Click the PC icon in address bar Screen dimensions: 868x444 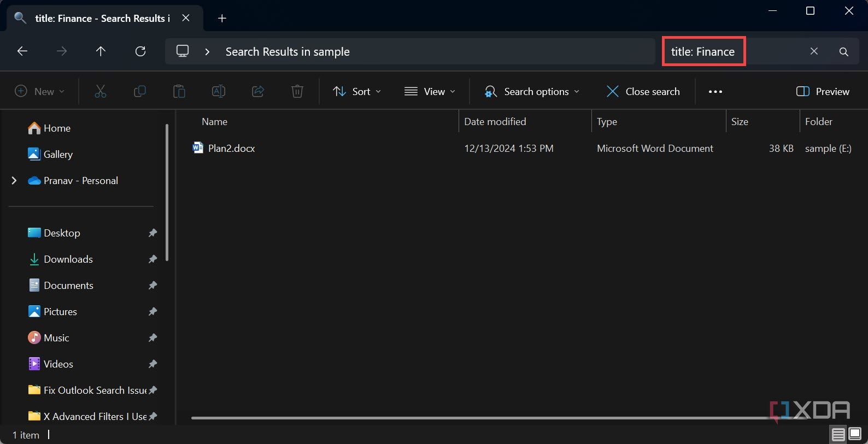tap(183, 51)
